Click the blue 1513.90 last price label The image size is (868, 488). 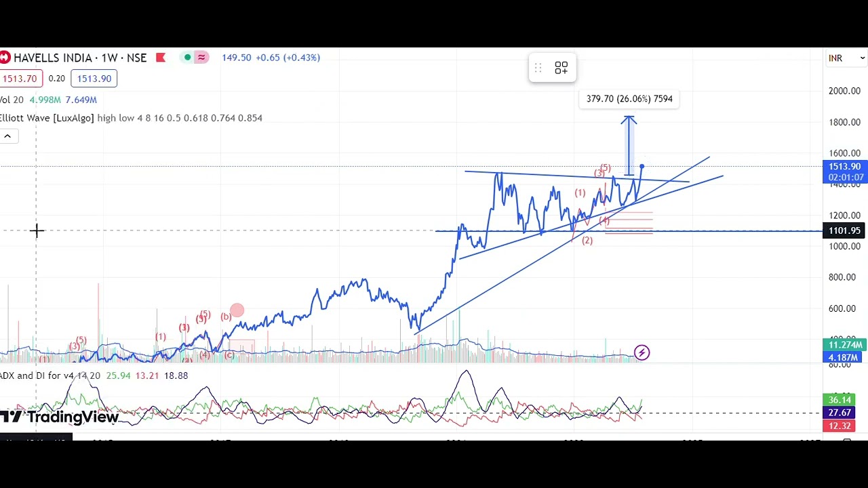click(846, 172)
